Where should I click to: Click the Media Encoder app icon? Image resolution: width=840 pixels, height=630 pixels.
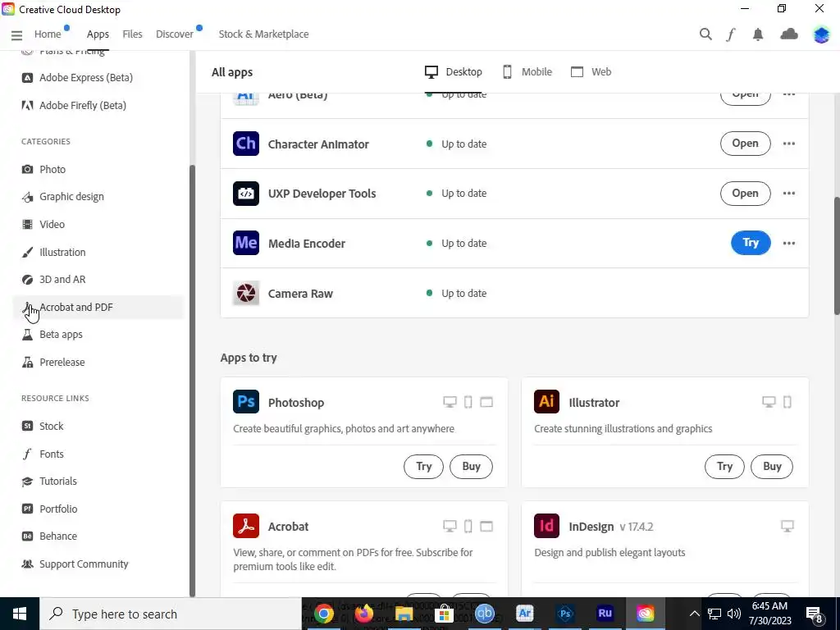[246, 243]
